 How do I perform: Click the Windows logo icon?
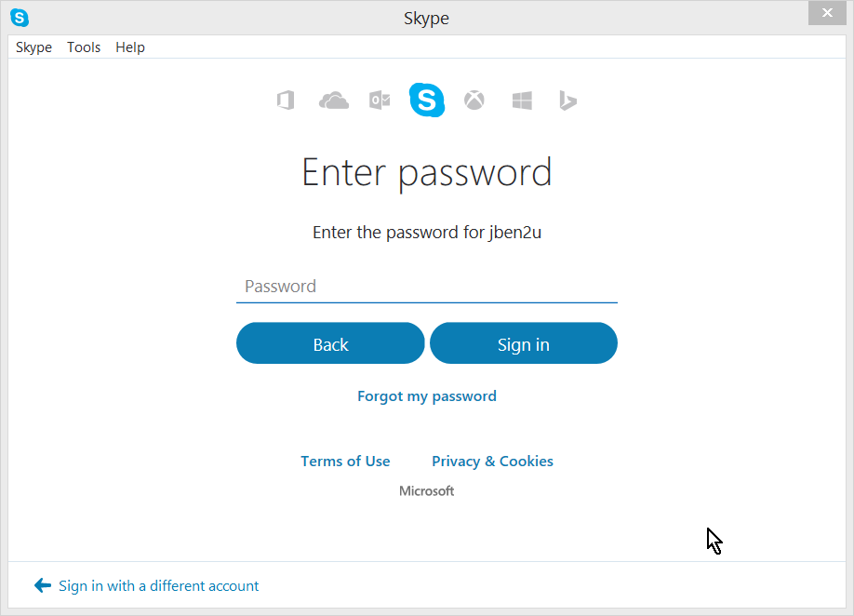[522, 100]
